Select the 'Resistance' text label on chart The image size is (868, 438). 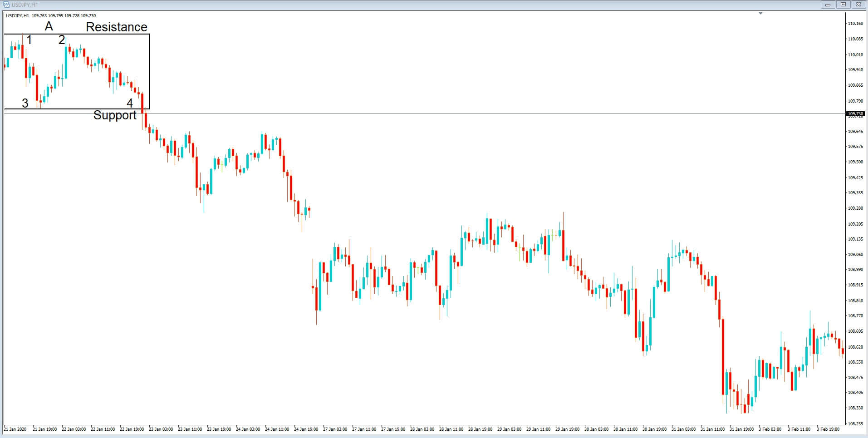click(117, 27)
